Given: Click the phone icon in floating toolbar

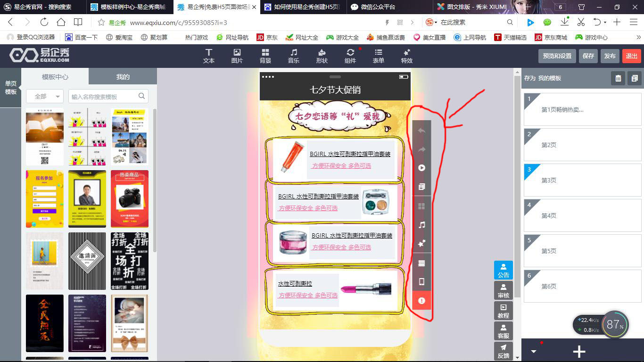Looking at the screenshot, I should [x=421, y=282].
